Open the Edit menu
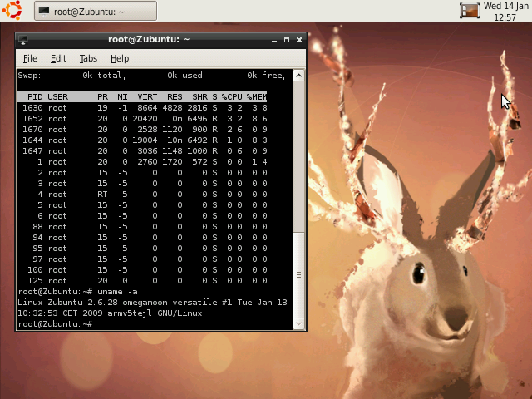Screen dimensions: 532x399 coord(58,59)
